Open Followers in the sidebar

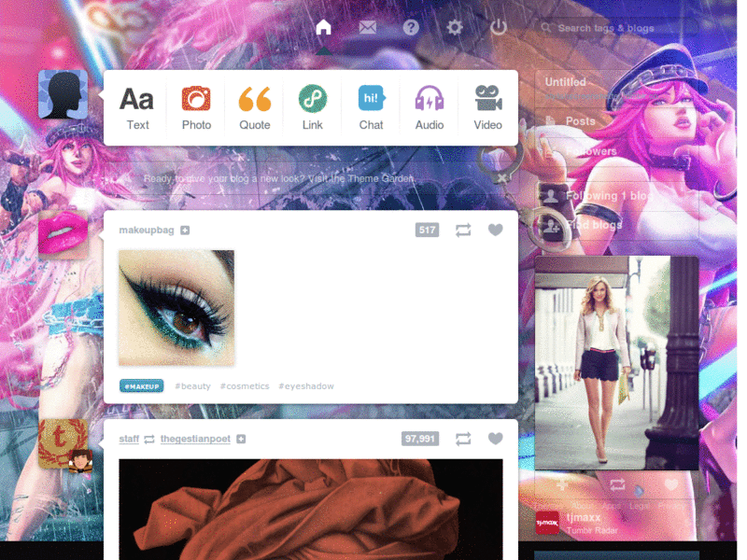(617, 151)
